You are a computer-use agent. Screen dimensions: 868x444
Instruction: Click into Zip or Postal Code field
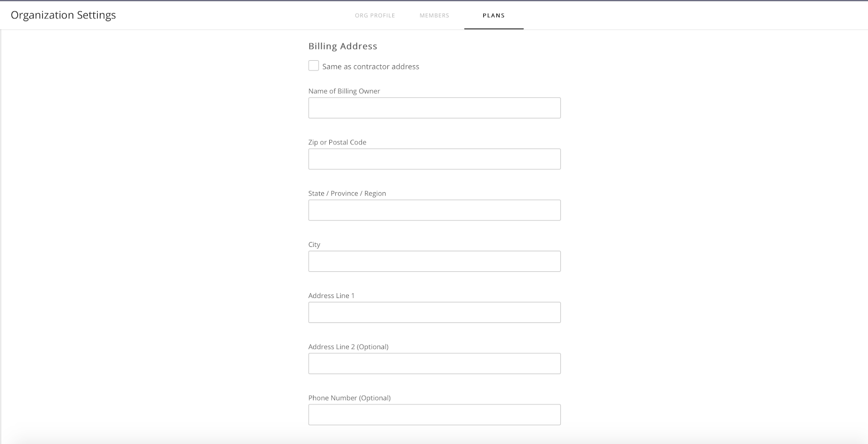(x=435, y=159)
